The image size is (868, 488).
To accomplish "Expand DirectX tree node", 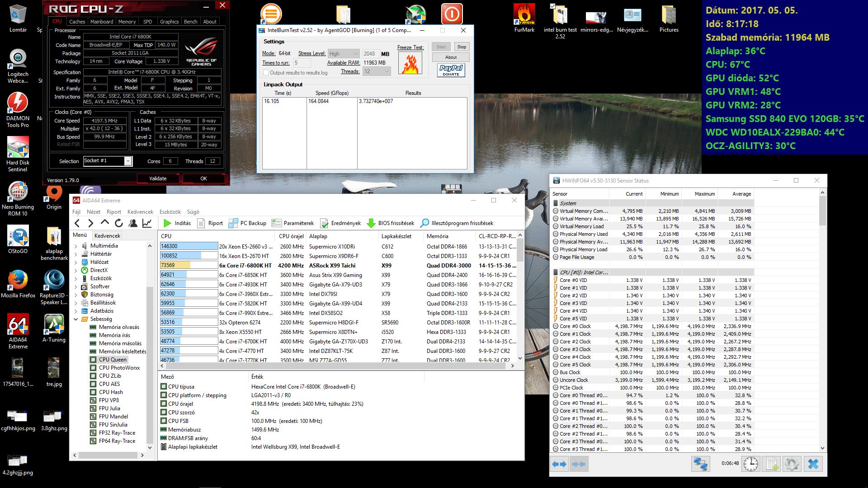I will 76,271.
